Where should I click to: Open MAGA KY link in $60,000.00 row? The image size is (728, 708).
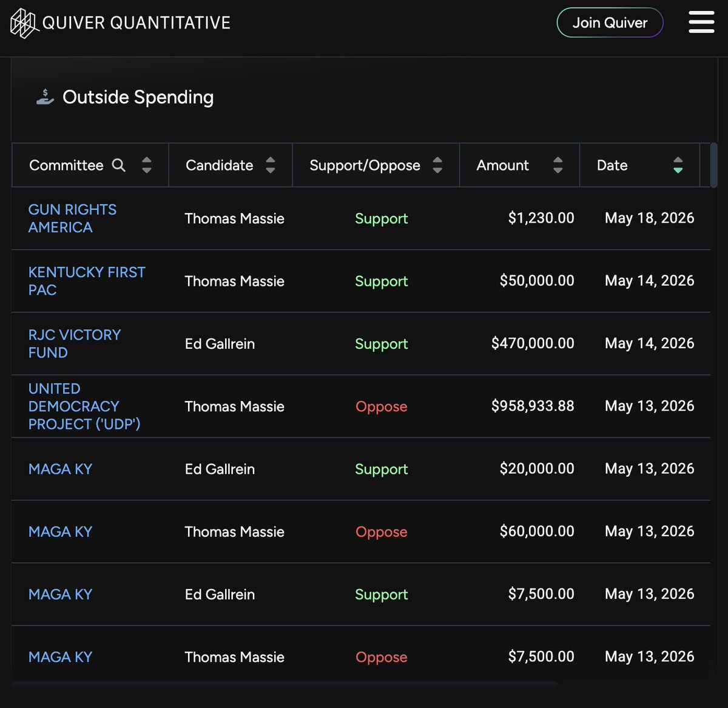(60, 531)
